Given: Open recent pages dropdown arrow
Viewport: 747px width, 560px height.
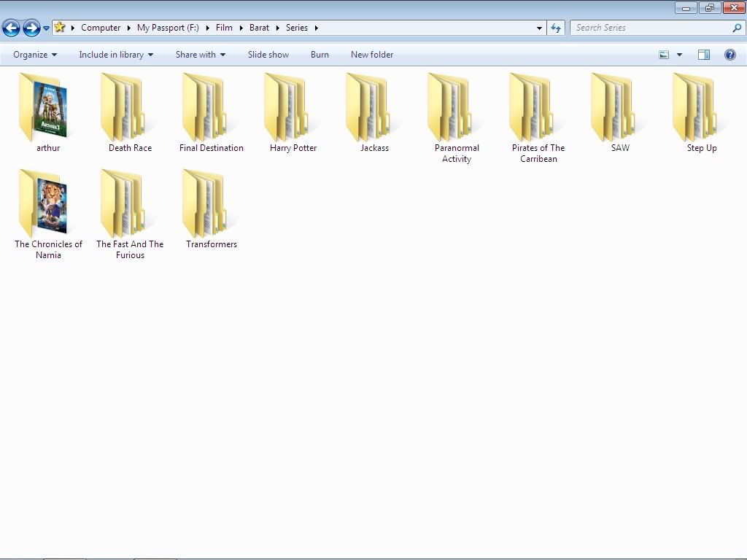Looking at the screenshot, I should [x=46, y=28].
